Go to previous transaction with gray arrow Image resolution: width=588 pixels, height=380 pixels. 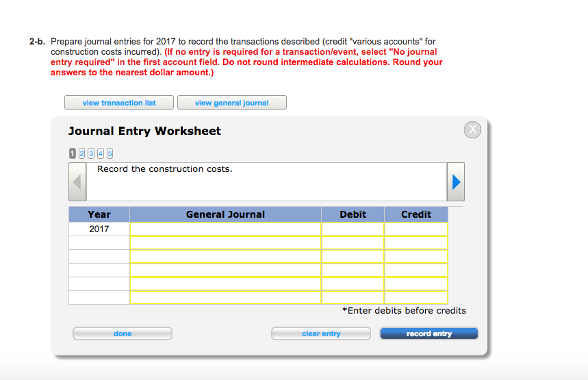point(77,182)
